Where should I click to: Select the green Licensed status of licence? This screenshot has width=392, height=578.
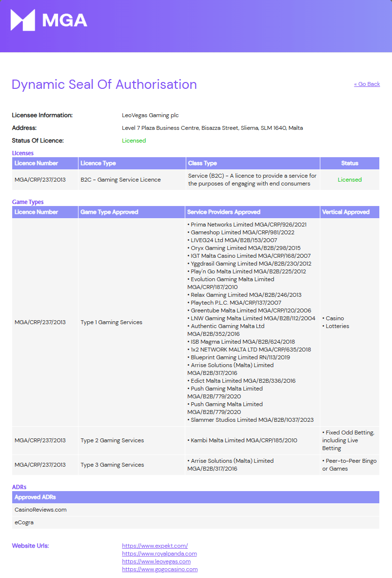point(134,141)
